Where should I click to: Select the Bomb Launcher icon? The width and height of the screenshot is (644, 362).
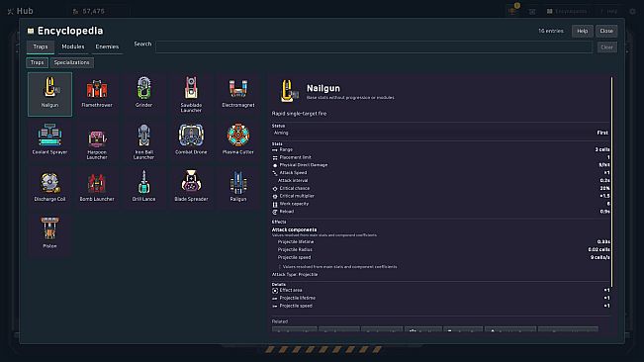pos(97,188)
